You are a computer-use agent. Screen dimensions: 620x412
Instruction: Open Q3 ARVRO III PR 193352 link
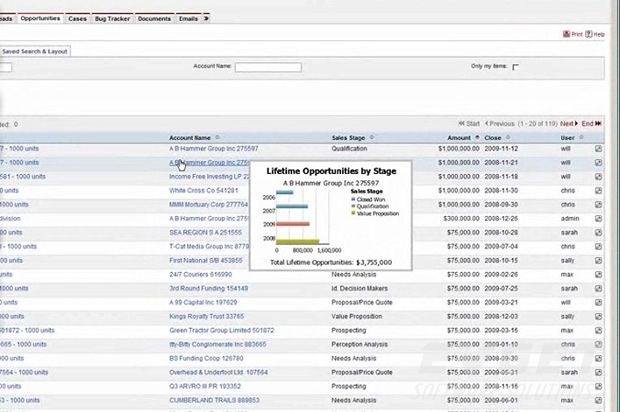coord(205,386)
